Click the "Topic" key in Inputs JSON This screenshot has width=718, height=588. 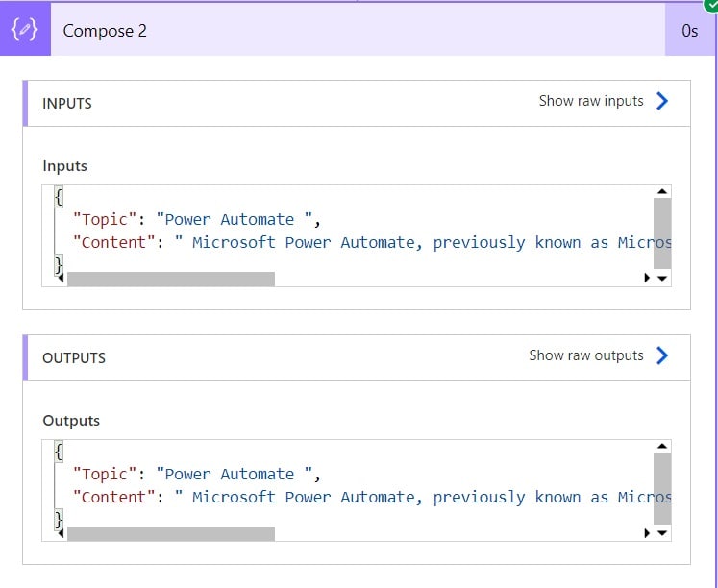click(105, 220)
